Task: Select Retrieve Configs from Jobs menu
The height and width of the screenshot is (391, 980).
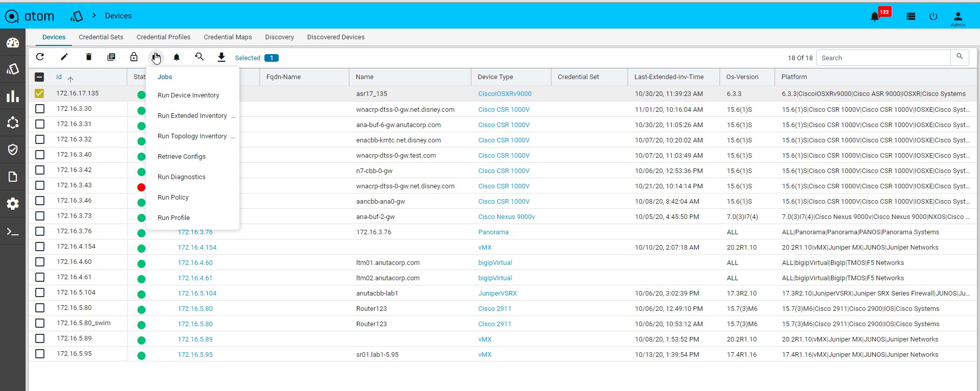Action: 192,157
